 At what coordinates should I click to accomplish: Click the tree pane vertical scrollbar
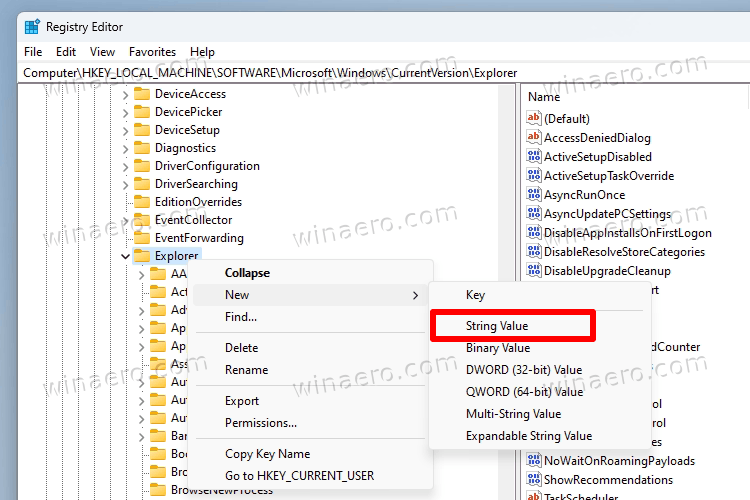504,292
